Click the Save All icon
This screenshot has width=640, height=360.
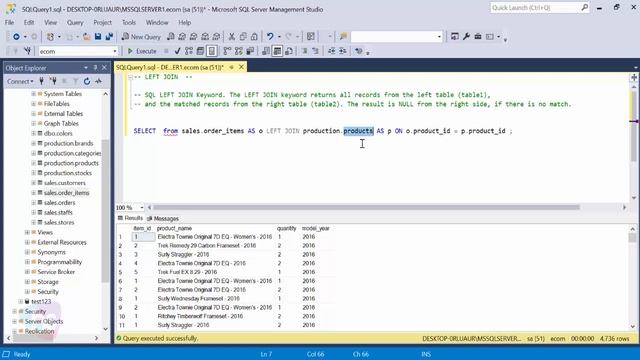click(109, 37)
